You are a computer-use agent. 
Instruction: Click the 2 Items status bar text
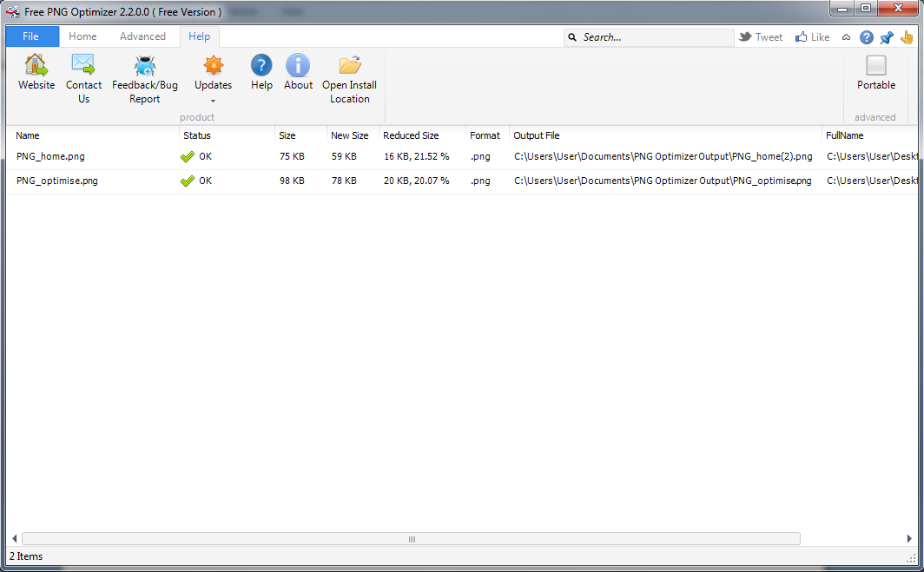26,556
